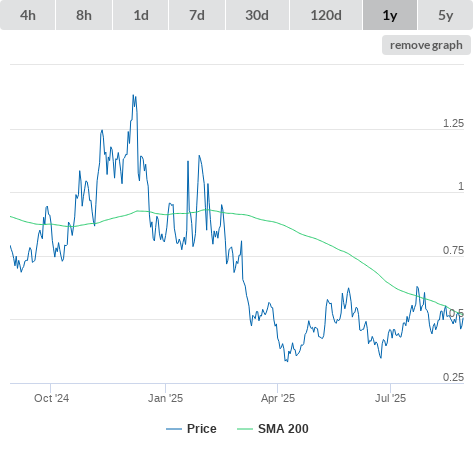
Task: Click the blue Price legend line marker
Action: [x=174, y=429]
